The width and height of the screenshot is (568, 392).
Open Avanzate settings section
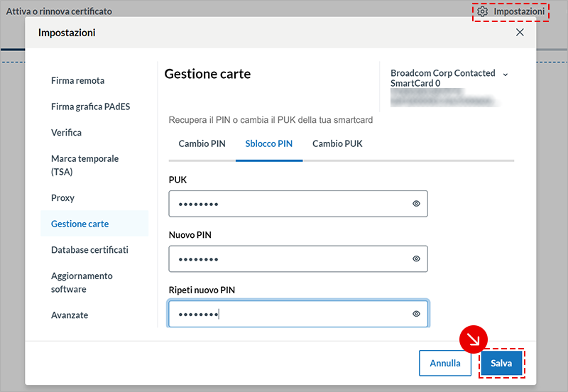click(x=70, y=315)
